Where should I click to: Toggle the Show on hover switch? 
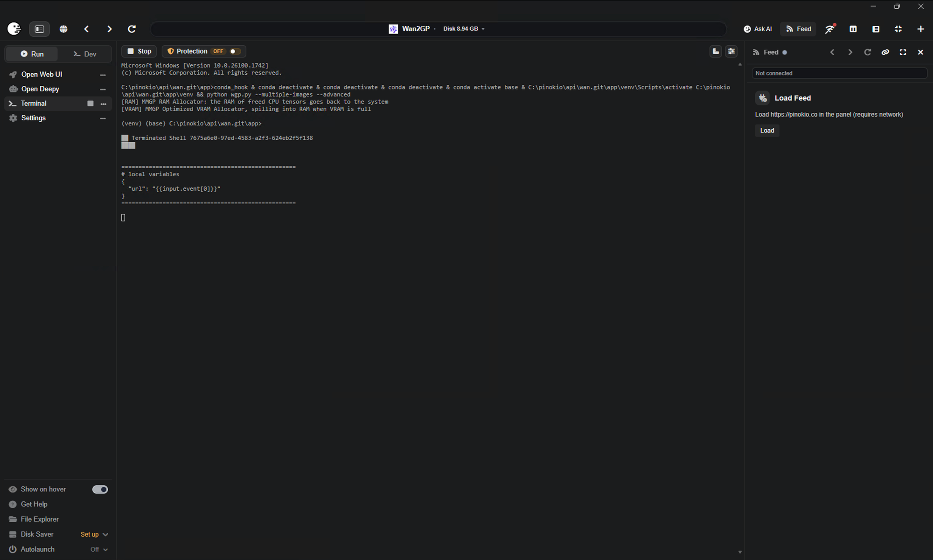click(100, 489)
